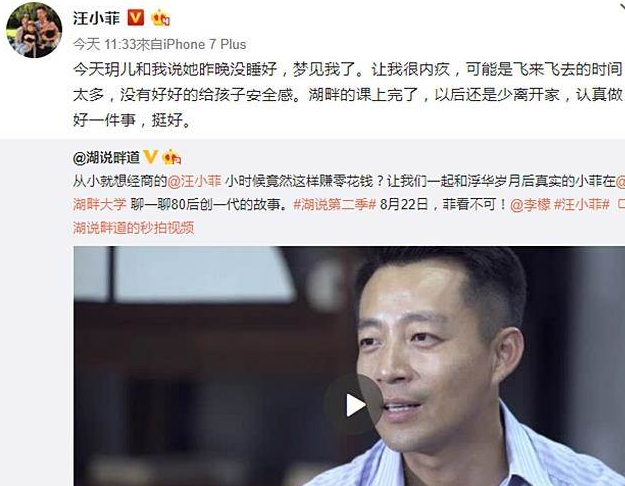Click 汪小菲's round profile avatar

click(34, 30)
